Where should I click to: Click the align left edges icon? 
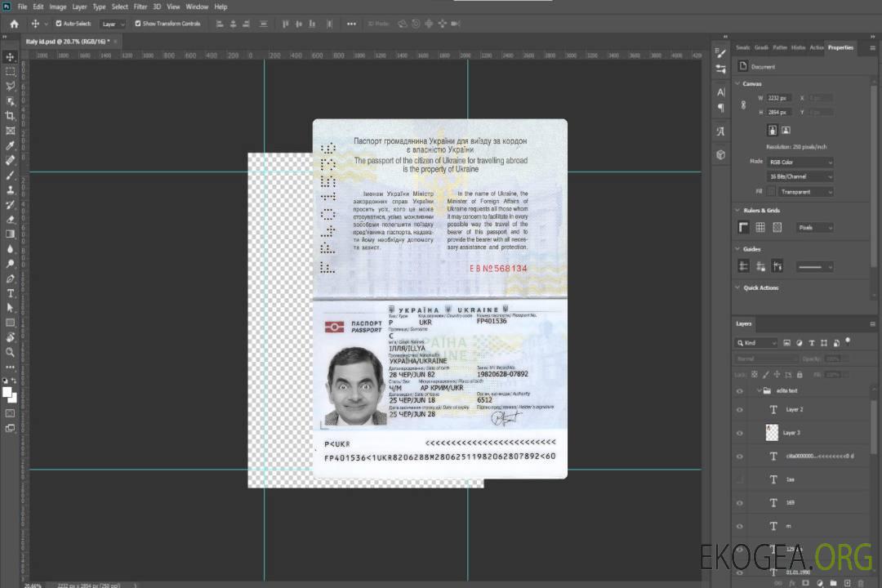[x=220, y=24]
